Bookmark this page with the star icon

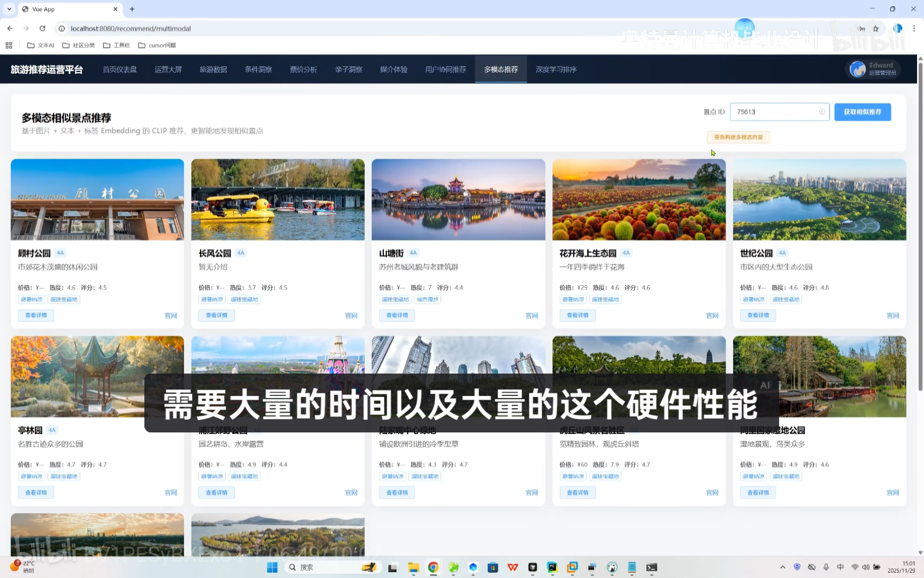876,28
